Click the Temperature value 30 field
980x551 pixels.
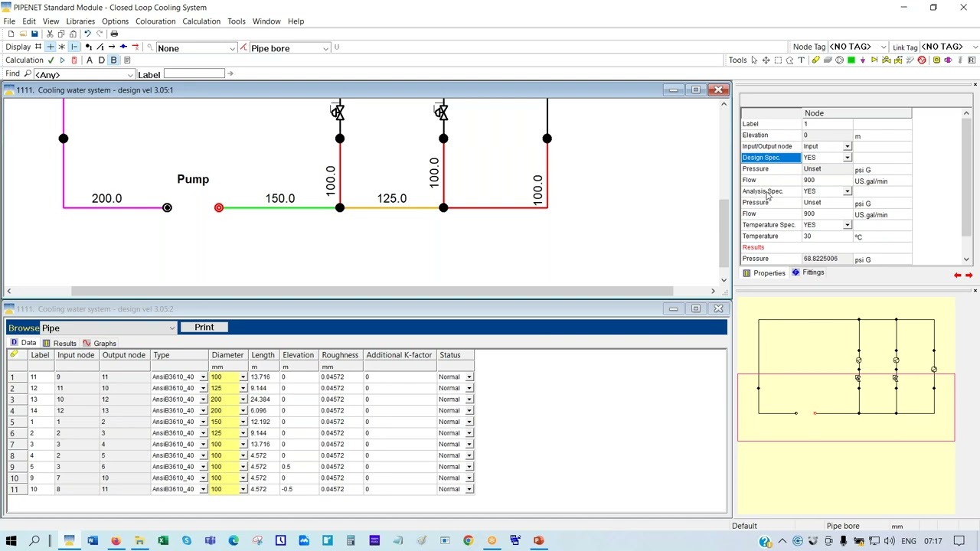pyautogui.click(x=827, y=236)
